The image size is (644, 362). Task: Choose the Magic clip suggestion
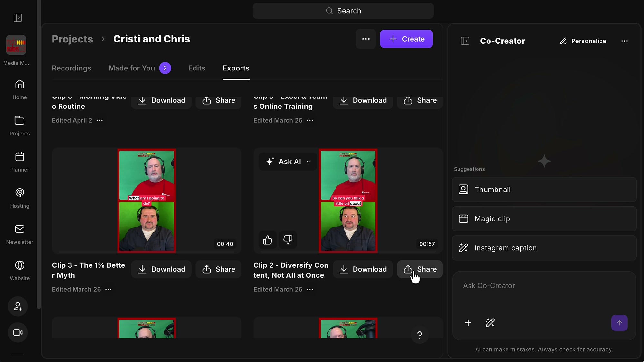[544, 219]
